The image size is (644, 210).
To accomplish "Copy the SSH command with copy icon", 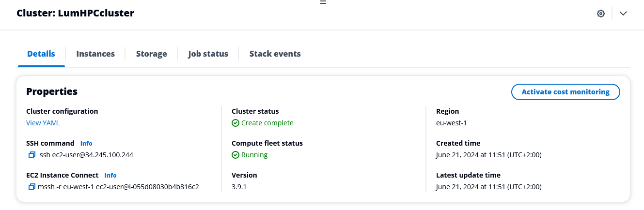I will 32,155.
